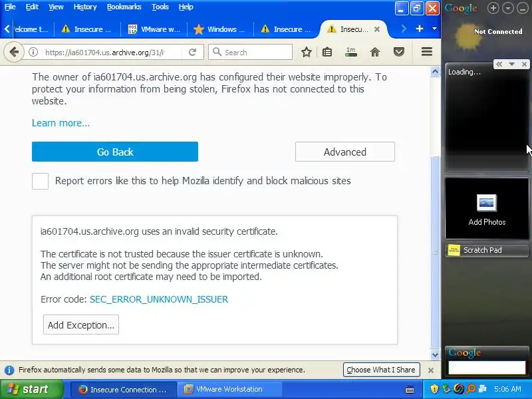Open the Scratch Pad gadget
Viewport: 532px width, 399px height.
(487, 251)
